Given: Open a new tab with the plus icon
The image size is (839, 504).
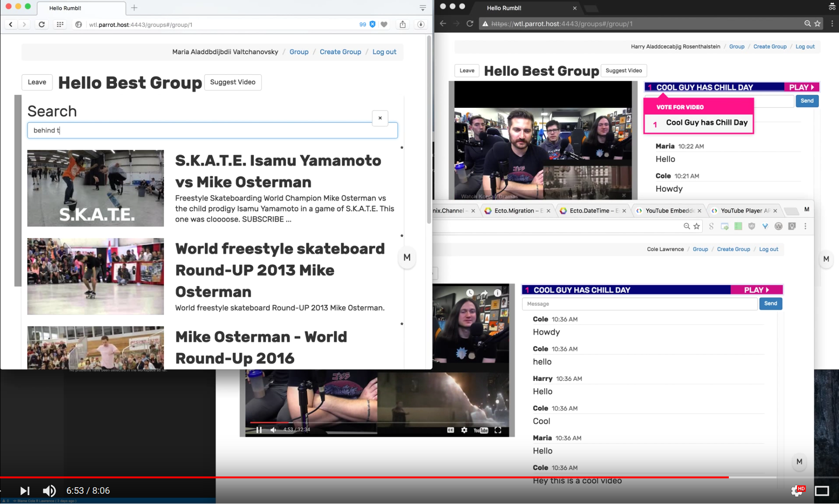Looking at the screenshot, I should (134, 7).
